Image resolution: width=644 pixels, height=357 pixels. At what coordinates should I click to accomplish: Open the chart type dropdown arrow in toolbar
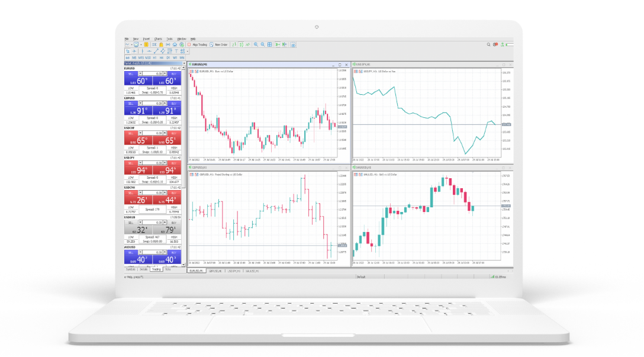pos(131,44)
